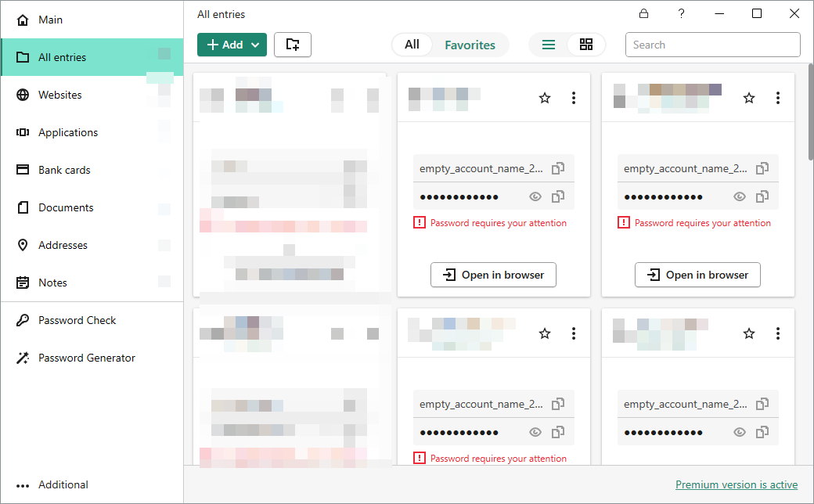Select All entries in the sidebar
Image resolution: width=814 pixels, height=504 pixels.
coord(92,57)
